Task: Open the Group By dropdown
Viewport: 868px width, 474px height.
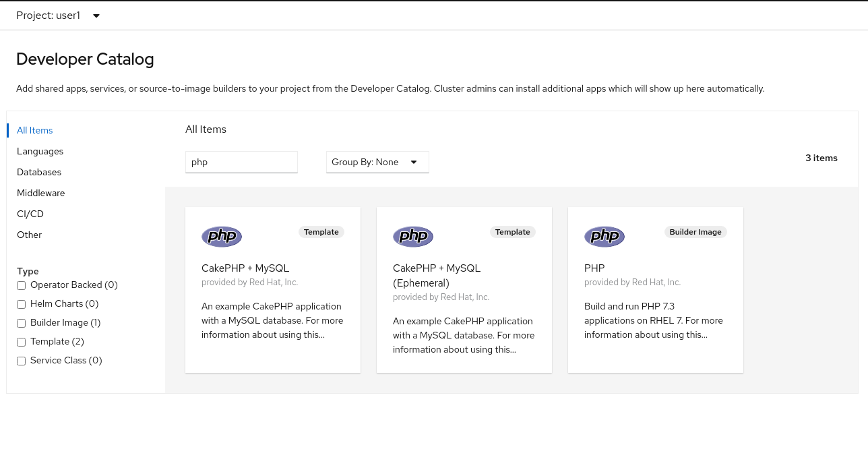Action: pos(377,162)
